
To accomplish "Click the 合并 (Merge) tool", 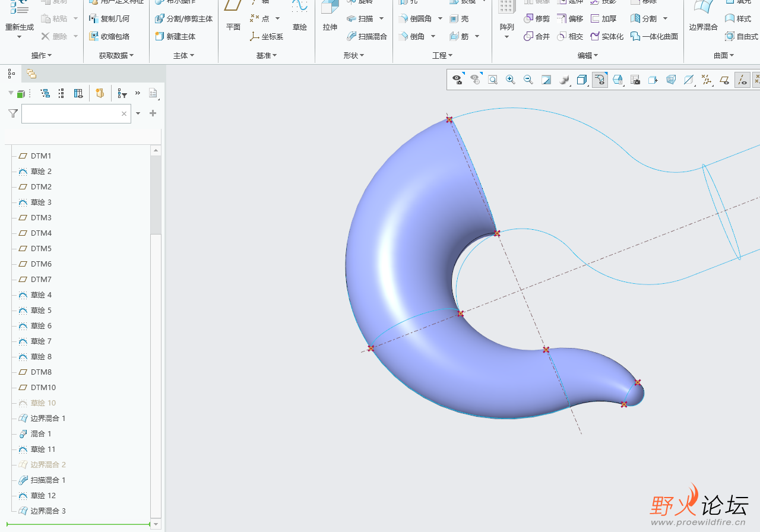I will pos(537,36).
